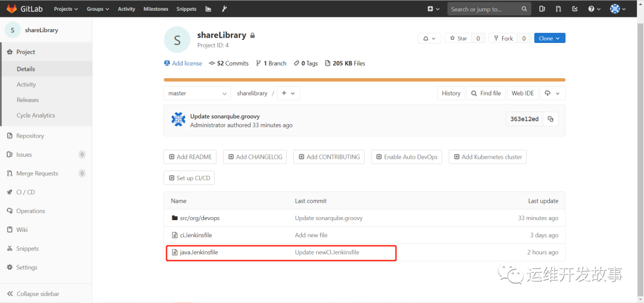Select Project in the sidebar
Image resolution: width=644 pixels, height=303 pixels.
click(46, 52)
